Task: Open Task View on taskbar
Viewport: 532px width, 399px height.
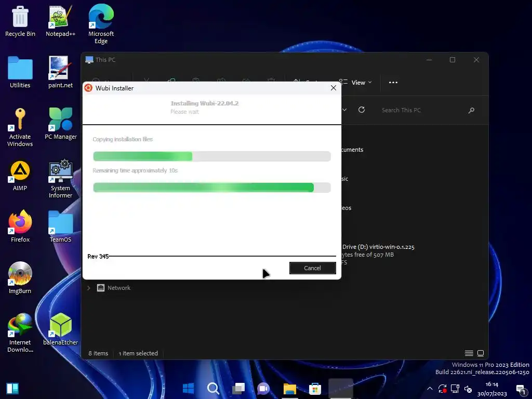Action: (x=238, y=388)
